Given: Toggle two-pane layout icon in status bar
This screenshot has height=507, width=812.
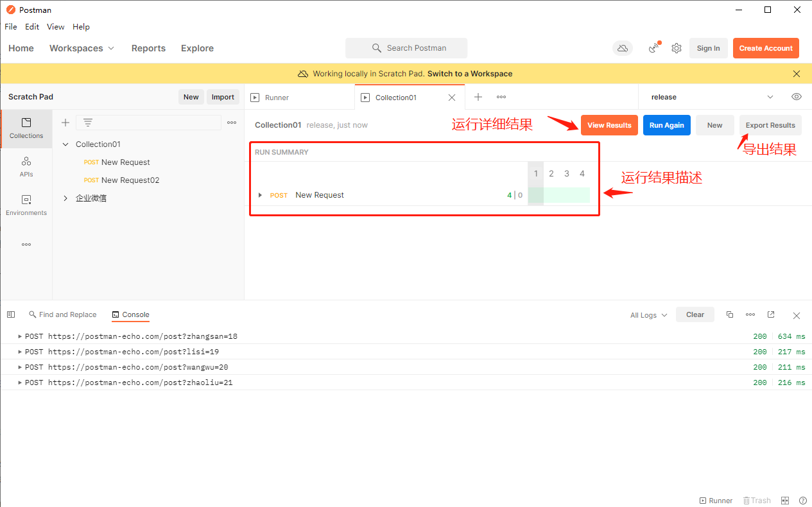Looking at the screenshot, I should click(x=785, y=501).
